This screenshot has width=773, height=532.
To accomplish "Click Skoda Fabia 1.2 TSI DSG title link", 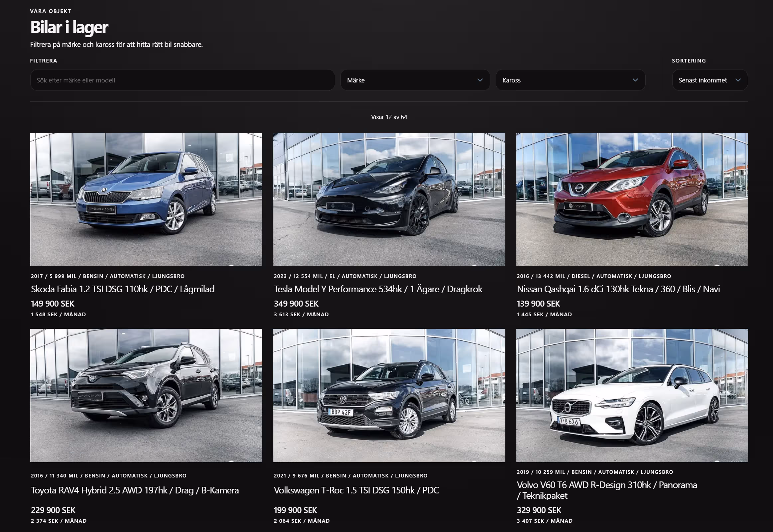I will pyautogui.click(x=123, y=289).
